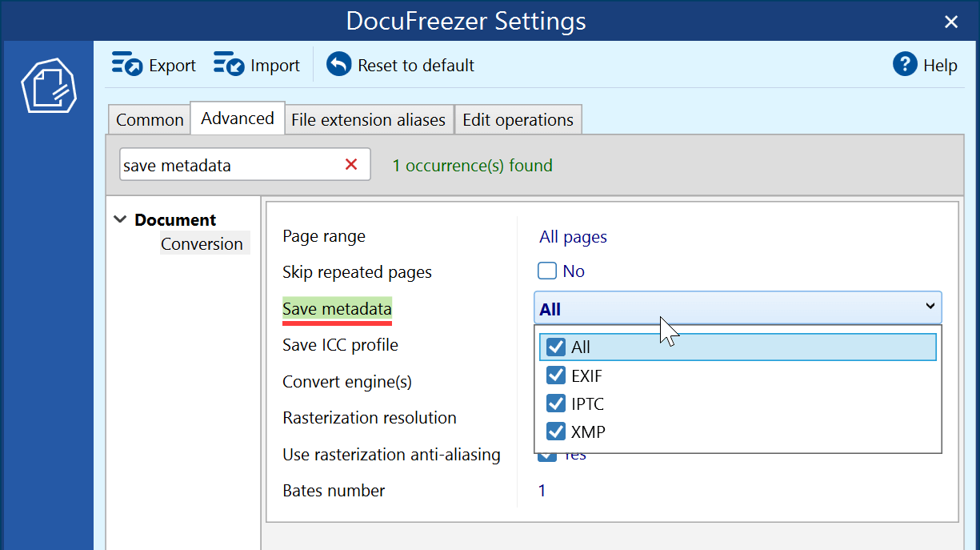Collapse the Document tree section
Viewport: 980px width, 550px height.
coord(119,219)
